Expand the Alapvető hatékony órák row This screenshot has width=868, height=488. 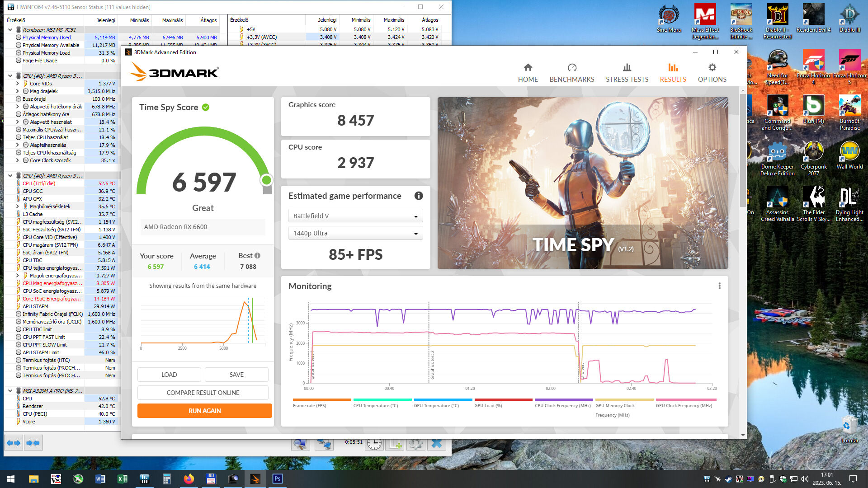[18, 107]
